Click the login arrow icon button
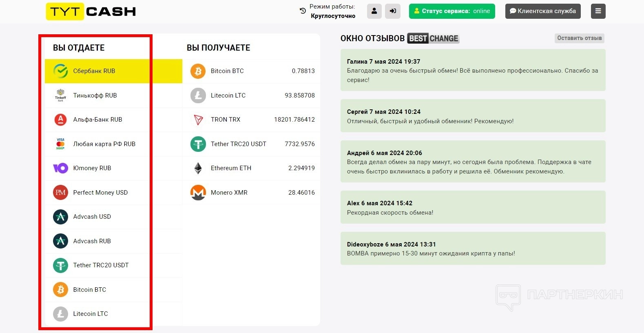 393,11
